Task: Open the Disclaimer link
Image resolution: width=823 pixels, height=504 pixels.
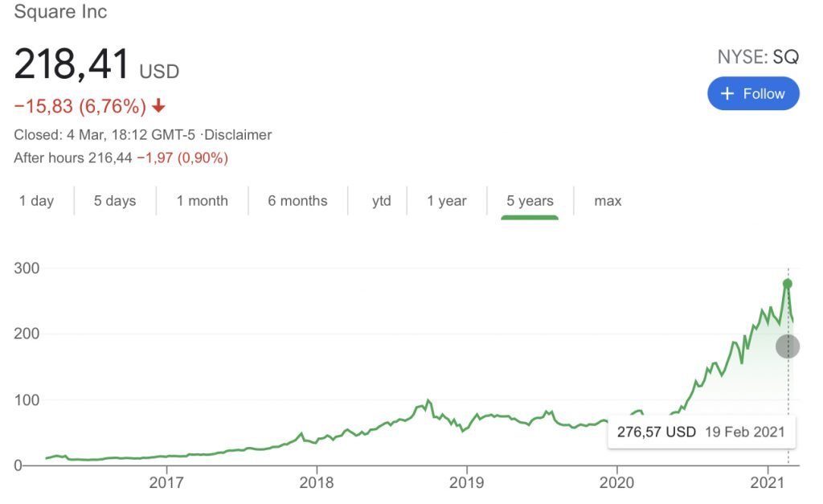Action: (237, 135)
